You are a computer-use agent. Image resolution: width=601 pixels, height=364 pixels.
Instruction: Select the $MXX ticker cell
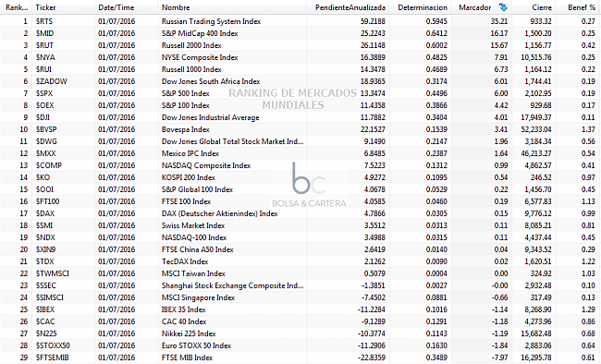coord(45,153)
